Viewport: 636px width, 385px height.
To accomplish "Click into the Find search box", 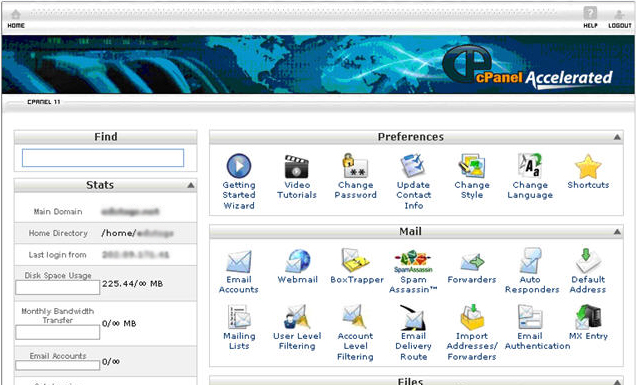I will tap(103, 158).
